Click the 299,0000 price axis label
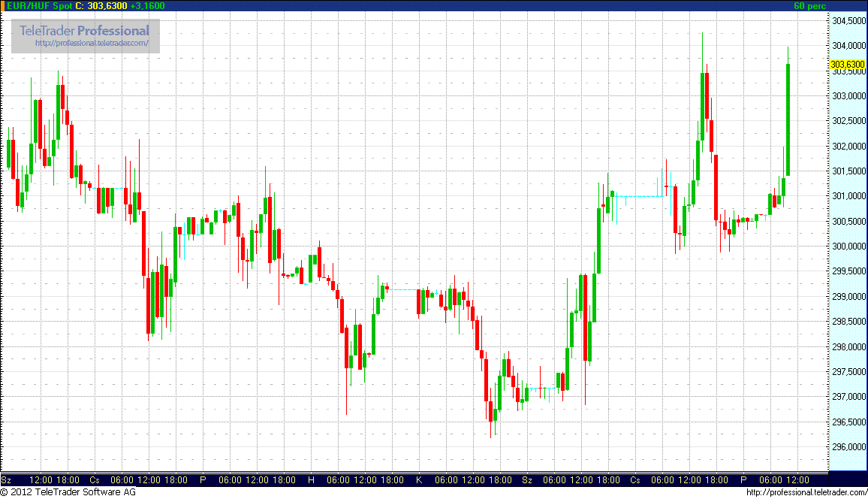Viewport: 868px width, 499px height. (848, 297)
